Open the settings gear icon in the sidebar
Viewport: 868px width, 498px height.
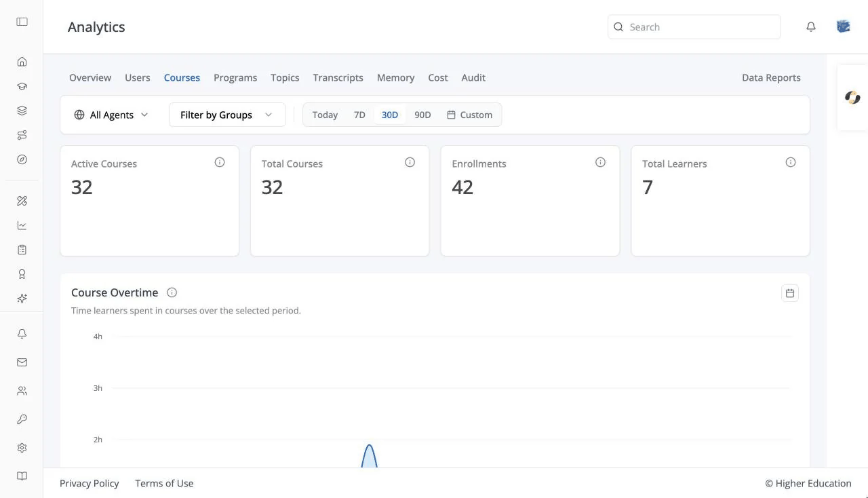[22, 448]
